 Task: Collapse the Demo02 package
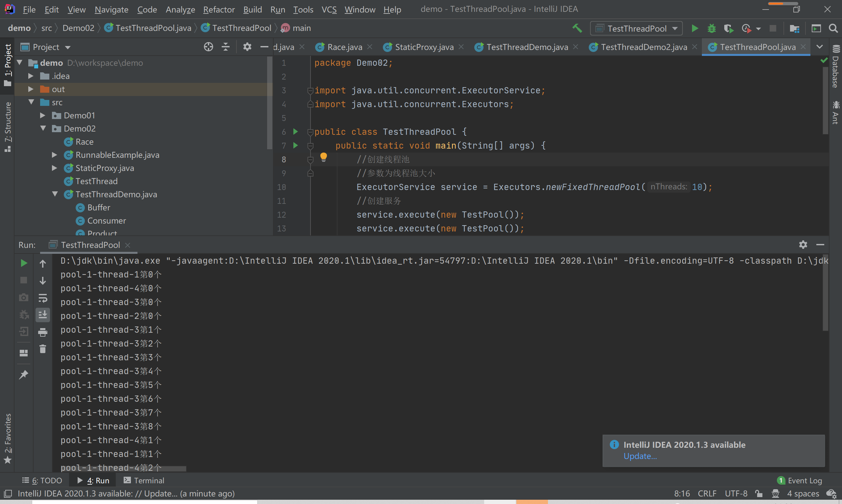43,128
